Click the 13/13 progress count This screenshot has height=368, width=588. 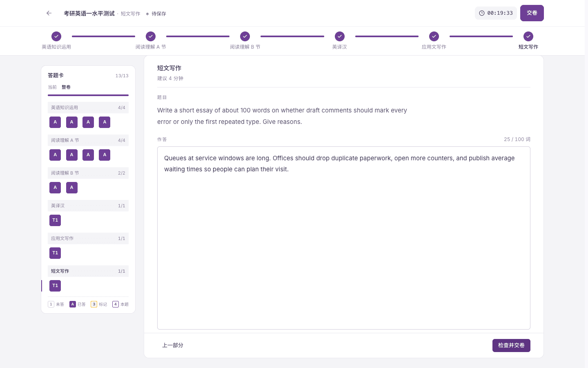point(122,76)
